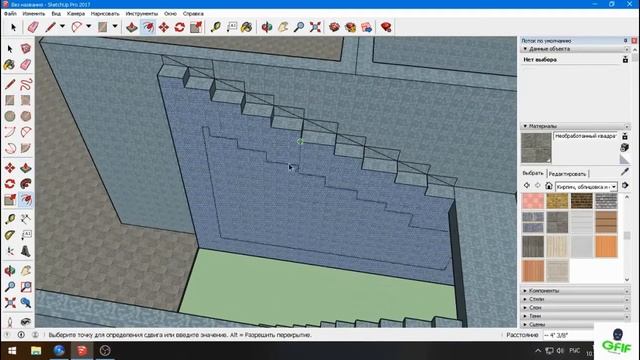Screen dimensions: 640x360
Task: Select the Pan hand in the top toolbar
Action: (x=283, y=27)
